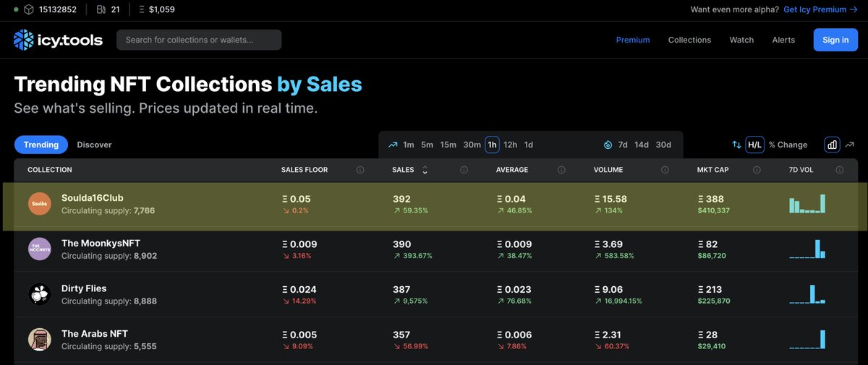Open Collections menu item

point(689,40)
